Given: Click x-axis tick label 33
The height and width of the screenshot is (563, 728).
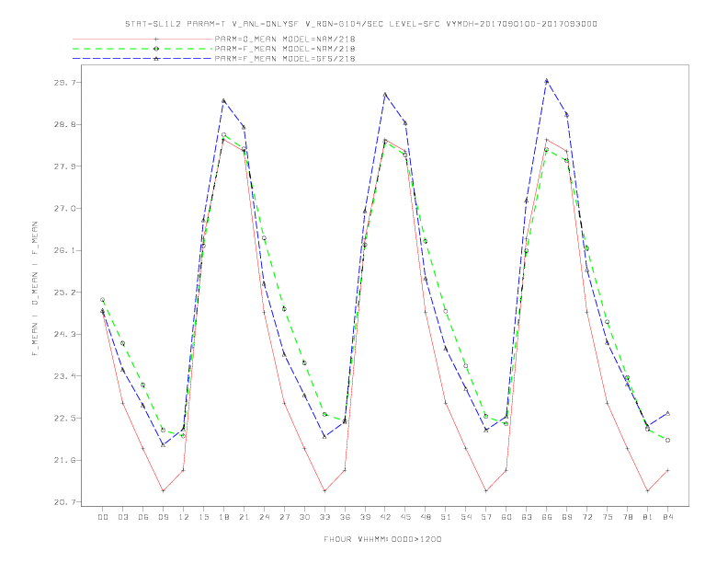Looking at the screenshot, I should point(324,517).
